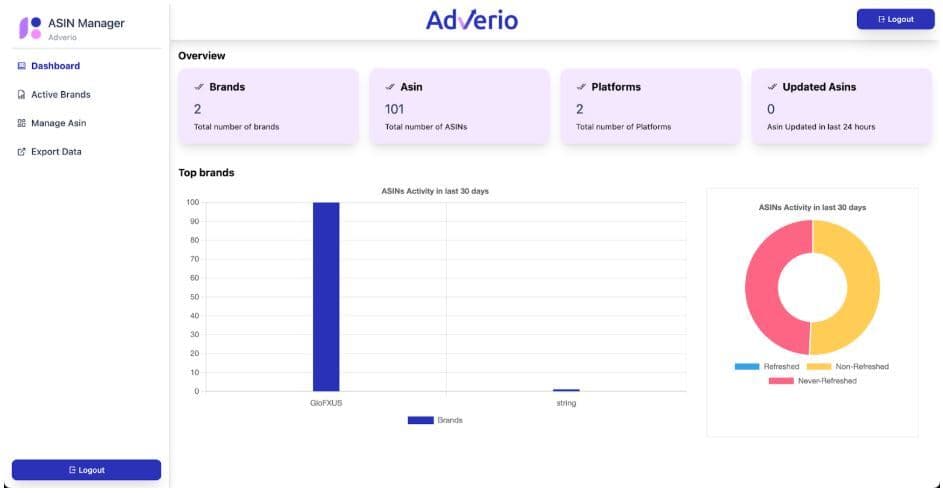Toggle the Never-Refreshed legend item
Viewport: 943px width, 494px height.
coord(812,381)
